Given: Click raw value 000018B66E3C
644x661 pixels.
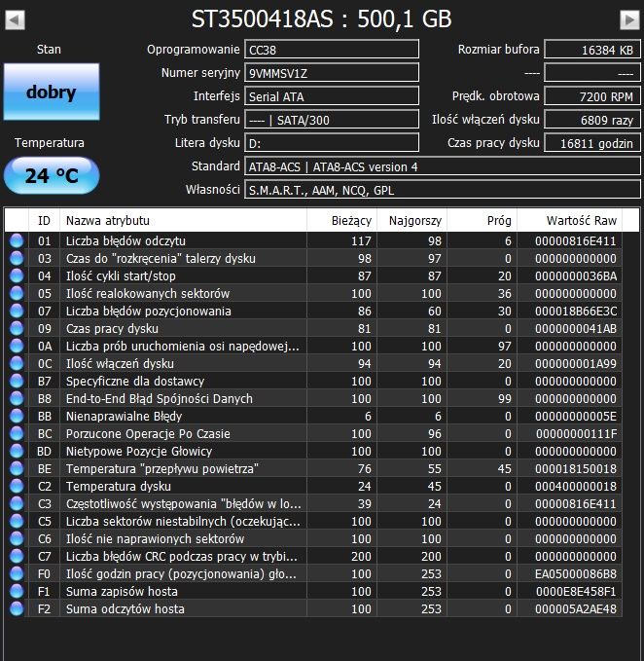Looking at the screenshot, I should [x=576, y=311].
